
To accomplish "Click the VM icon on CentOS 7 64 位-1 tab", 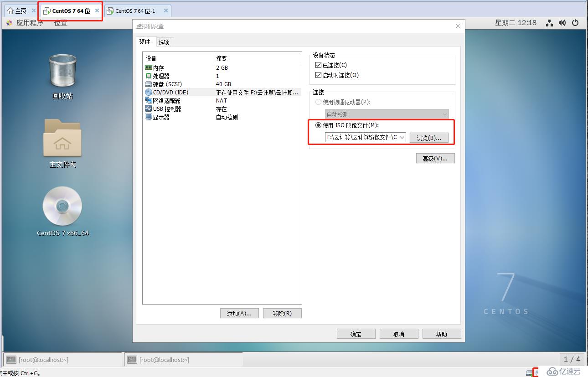I will 110,10.
